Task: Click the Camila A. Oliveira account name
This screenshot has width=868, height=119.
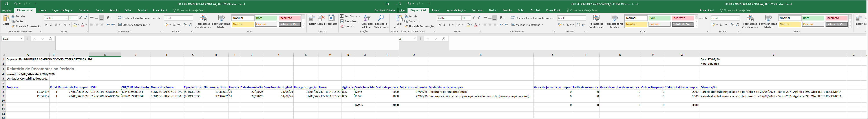Action: [385, 11]
